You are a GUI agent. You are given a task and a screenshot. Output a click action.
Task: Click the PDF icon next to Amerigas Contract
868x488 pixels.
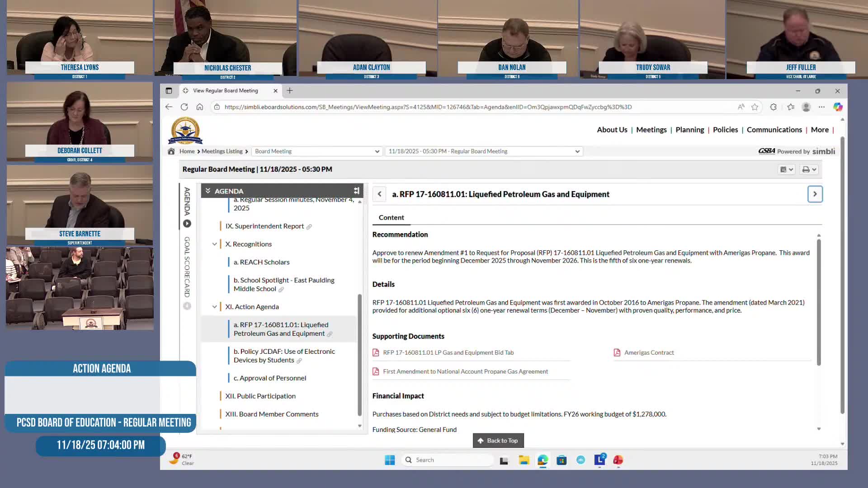tap(617, 352)
